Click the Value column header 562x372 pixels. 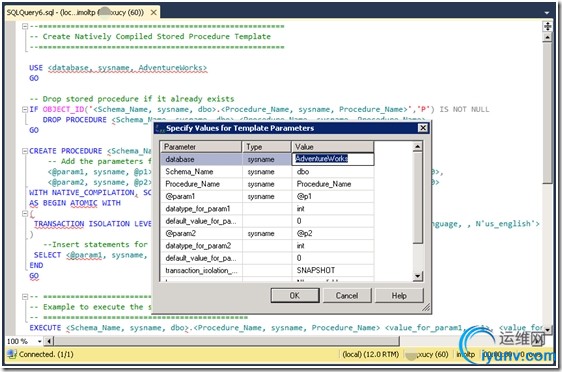333,147
